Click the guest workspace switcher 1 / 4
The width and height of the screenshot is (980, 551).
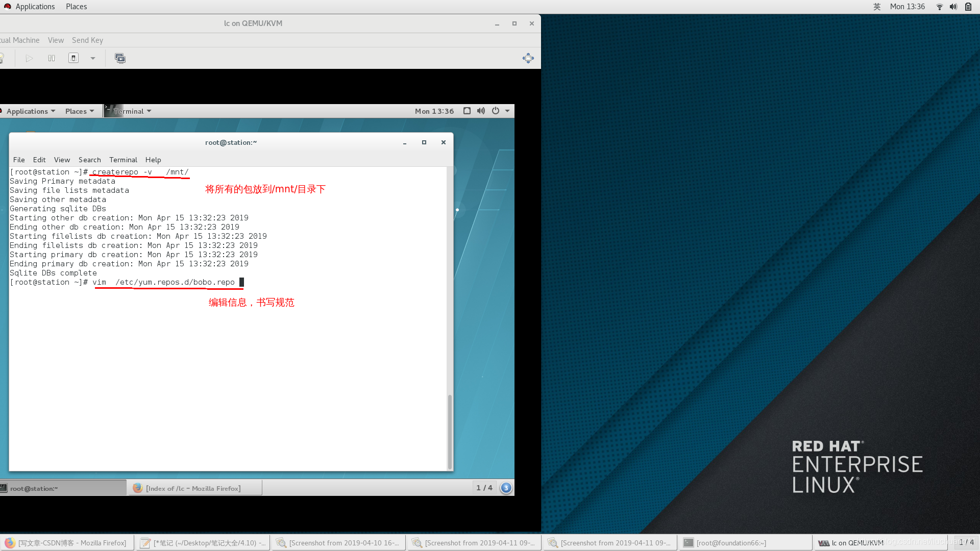coord(484,488)
